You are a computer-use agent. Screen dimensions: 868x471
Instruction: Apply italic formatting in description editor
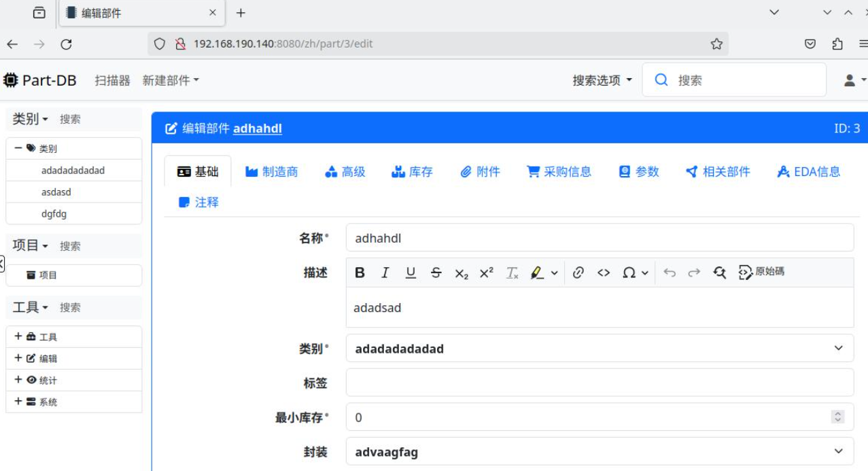(385, 273)
